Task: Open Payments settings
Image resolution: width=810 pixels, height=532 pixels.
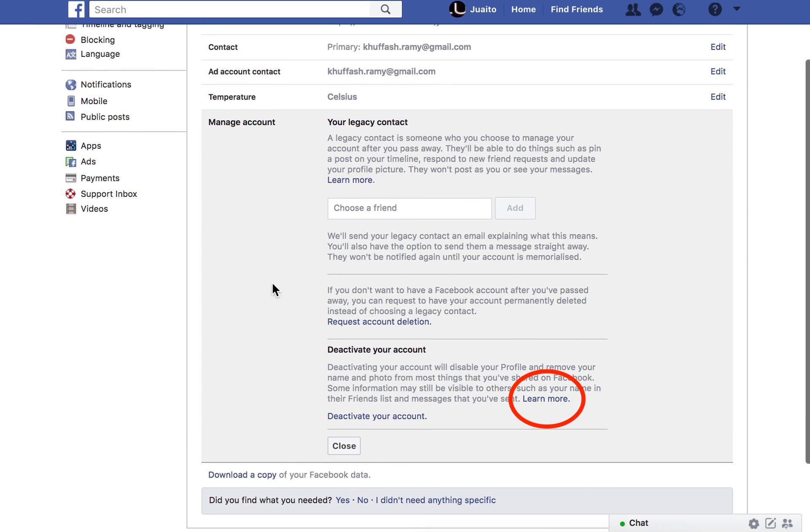Action: click(100, 178)
